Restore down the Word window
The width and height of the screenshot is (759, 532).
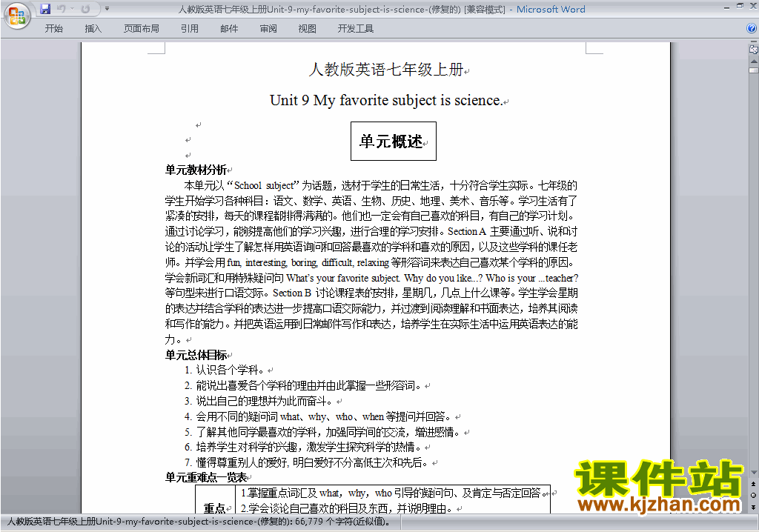click(x=740, y=6)
